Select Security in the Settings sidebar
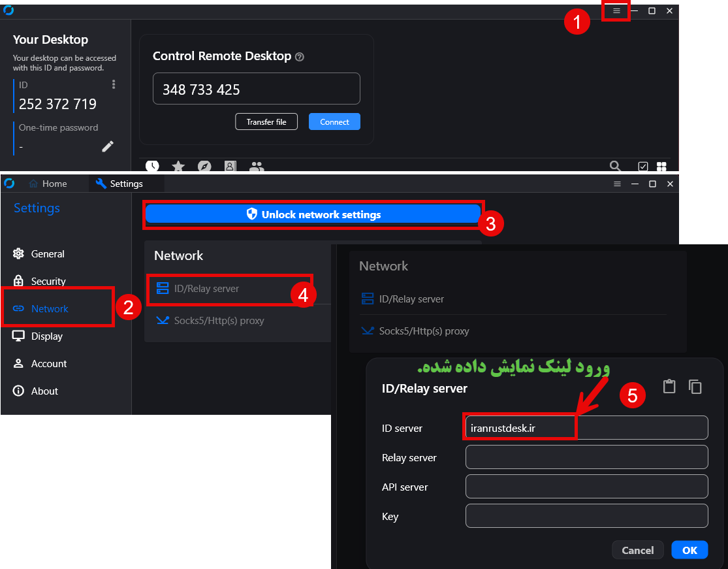 (x=48, y=281)
